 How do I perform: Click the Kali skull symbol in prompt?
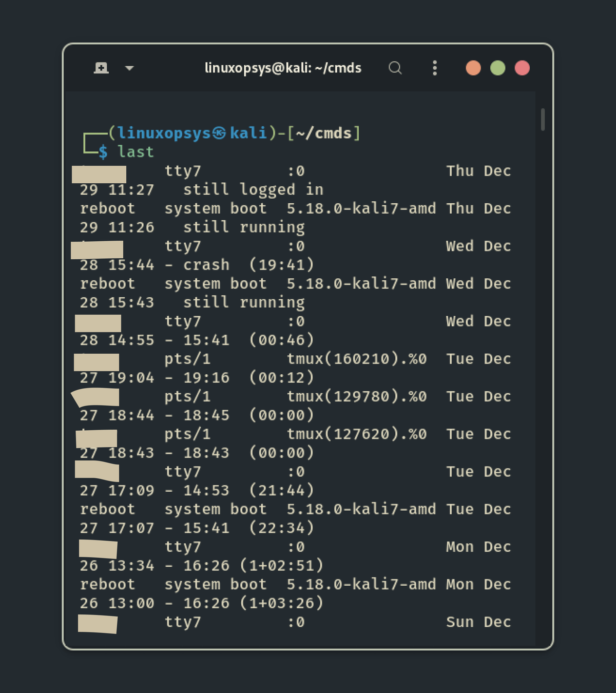tap(219, 133)
